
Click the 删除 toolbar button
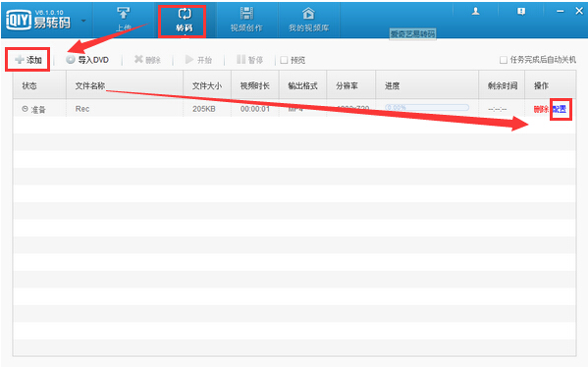[147, 60]
